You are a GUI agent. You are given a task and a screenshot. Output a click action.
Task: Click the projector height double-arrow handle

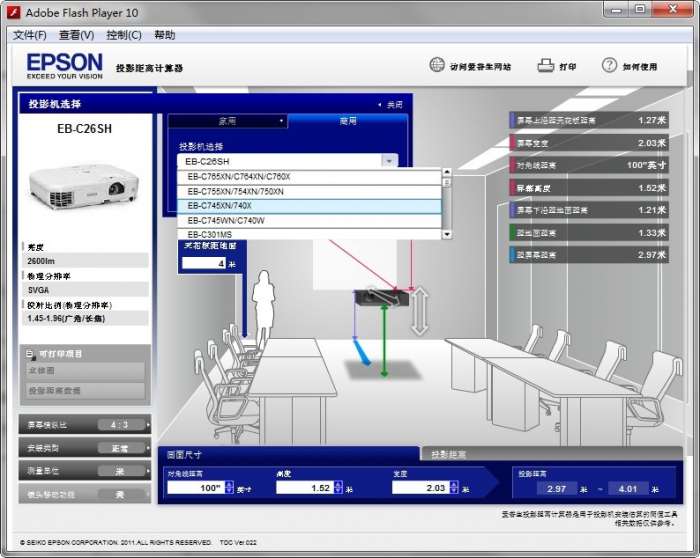(x=420, y=311)
